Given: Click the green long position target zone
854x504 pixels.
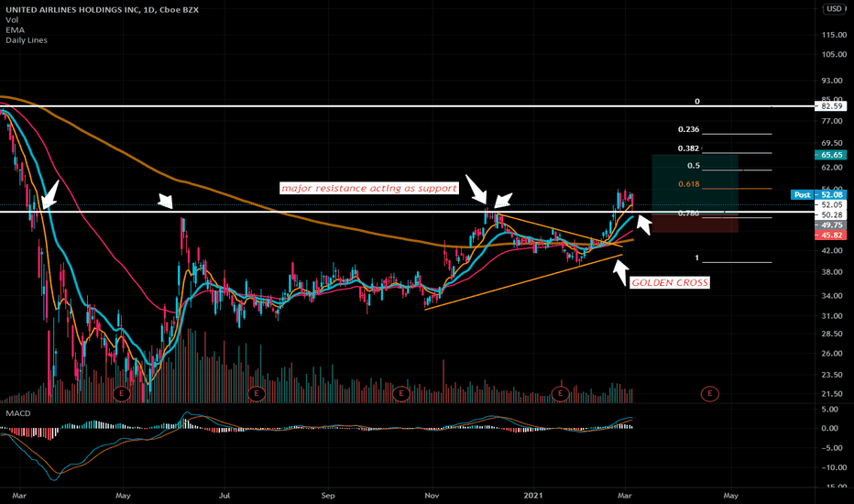Looking at the screenshot, I should (695, 184).
